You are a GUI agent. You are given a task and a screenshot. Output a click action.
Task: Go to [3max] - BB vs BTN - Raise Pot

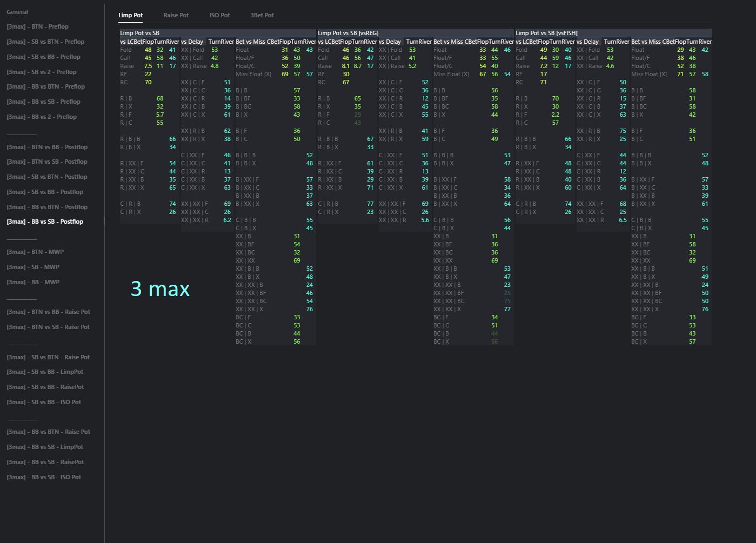click(x=49, y=432)
